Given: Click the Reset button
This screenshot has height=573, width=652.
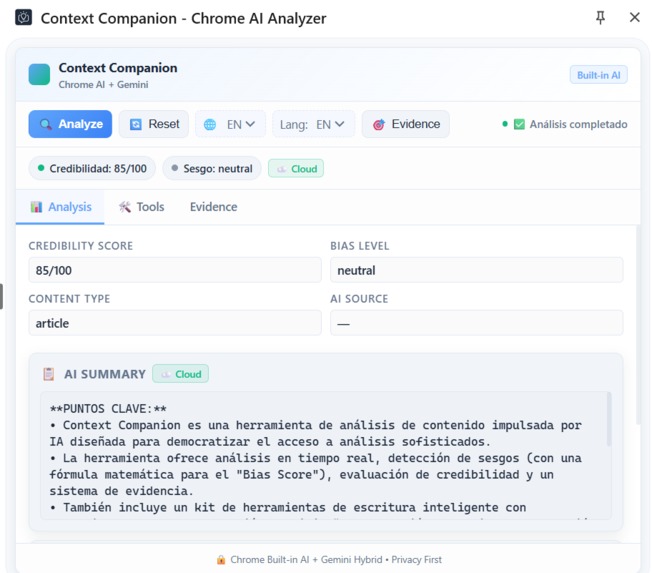Looking at the screenshot, I should coord(154,124).
